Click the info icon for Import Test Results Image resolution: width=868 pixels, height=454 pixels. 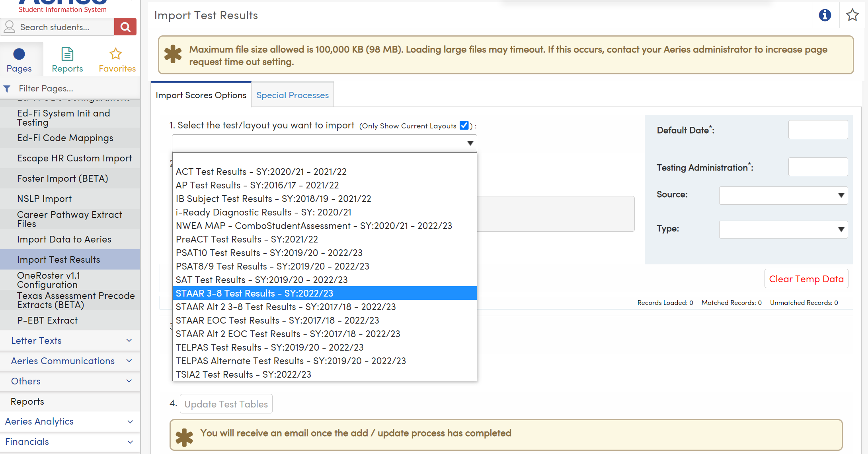(825, 15)
